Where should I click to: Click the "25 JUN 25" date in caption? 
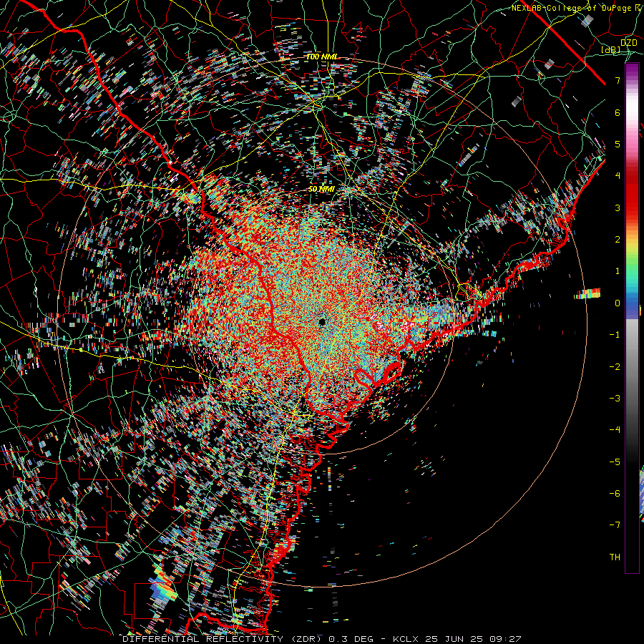coord(453,639)
